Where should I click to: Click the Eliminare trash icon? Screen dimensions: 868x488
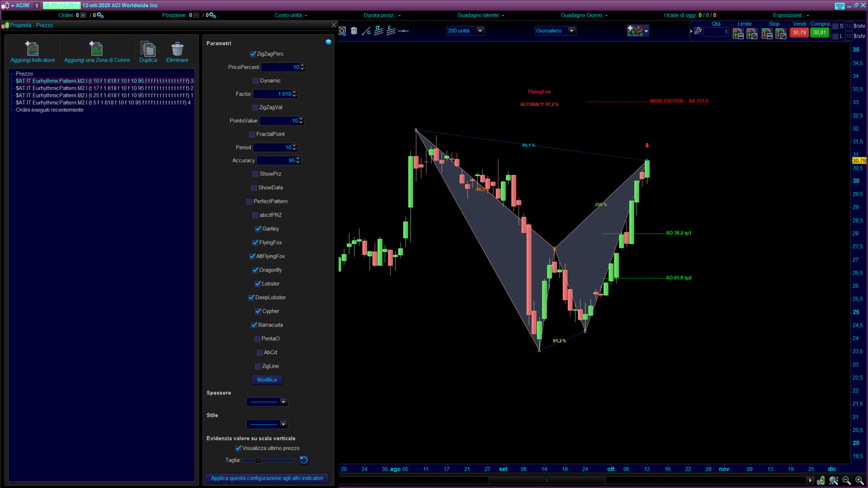pos(177,49)
